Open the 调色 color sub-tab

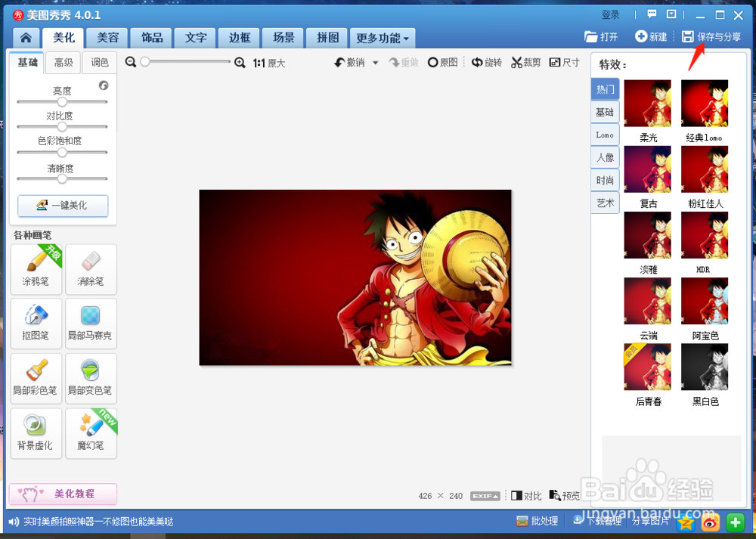(x=100, y=62)
